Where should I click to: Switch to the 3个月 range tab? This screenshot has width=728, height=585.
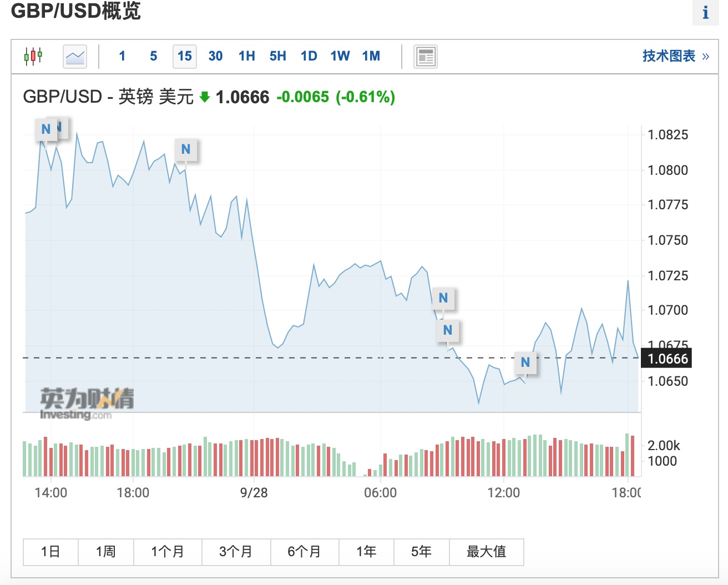click(x=236, y=552)
